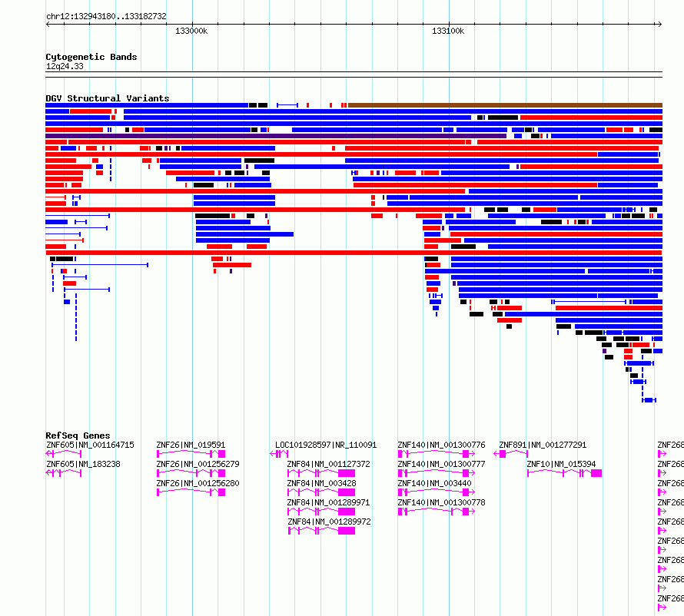684x616 pixels.
Task: Select the DGV Structural Variants track title
Action: pyautogui.click(x=108, y=98)
